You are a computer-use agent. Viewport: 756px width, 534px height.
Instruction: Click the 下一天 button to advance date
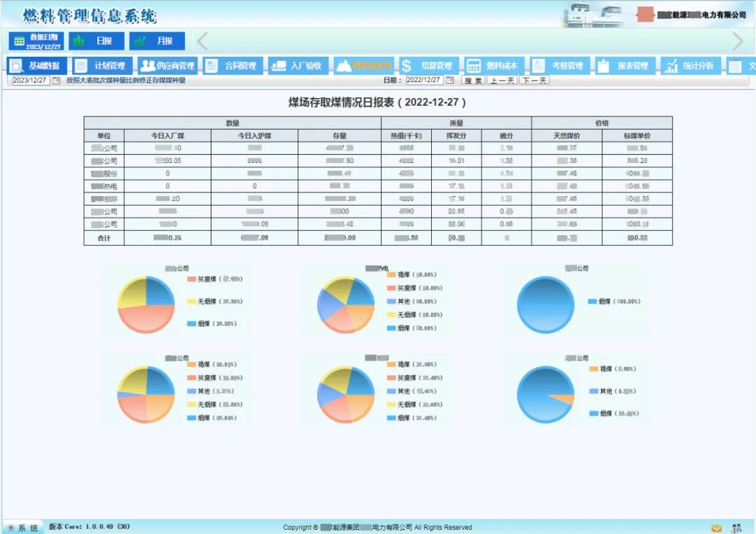point(534,79)
